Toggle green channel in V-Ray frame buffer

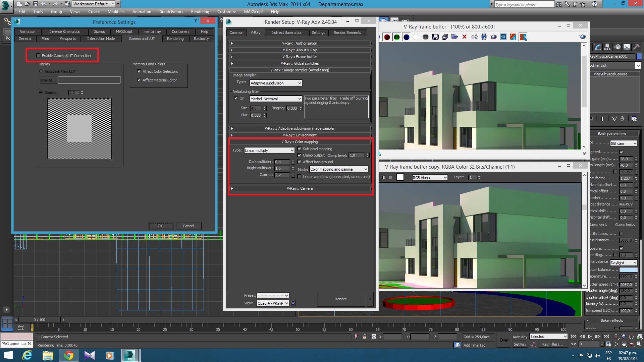396,37
